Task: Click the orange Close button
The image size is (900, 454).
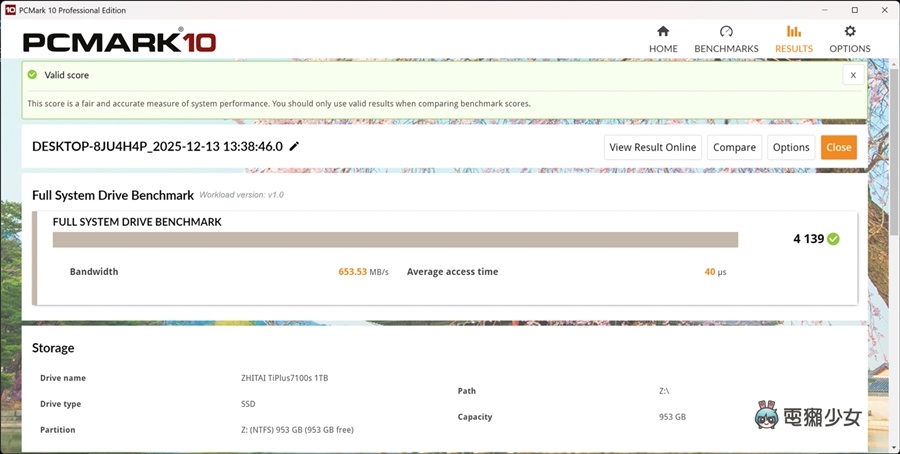Action: click(x=838, y=147)
